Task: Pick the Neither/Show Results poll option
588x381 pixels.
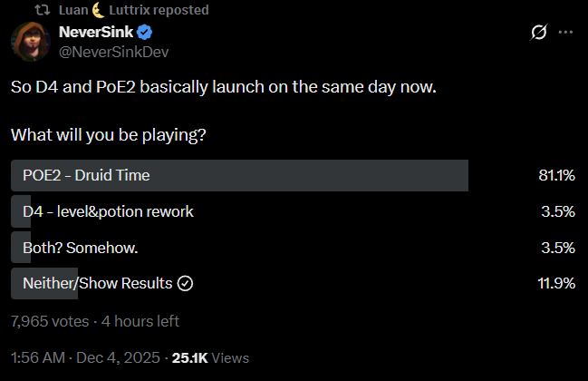Action: click(97, 283)
